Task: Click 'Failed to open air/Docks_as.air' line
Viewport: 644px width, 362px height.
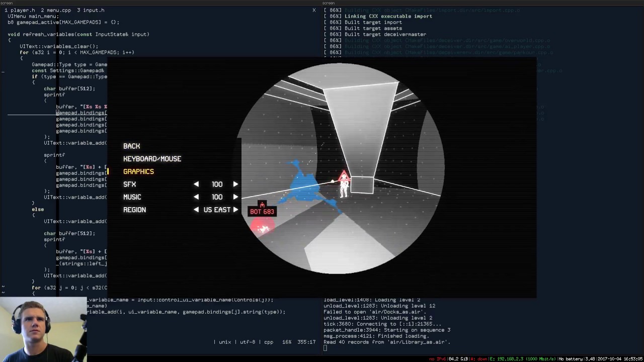Action: coord(375,312)
